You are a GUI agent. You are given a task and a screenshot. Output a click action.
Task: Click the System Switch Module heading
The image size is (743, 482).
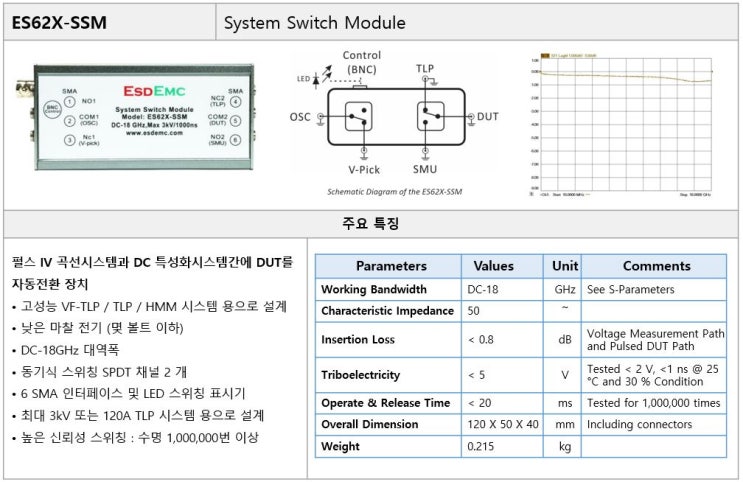click(x=315, y=23)
